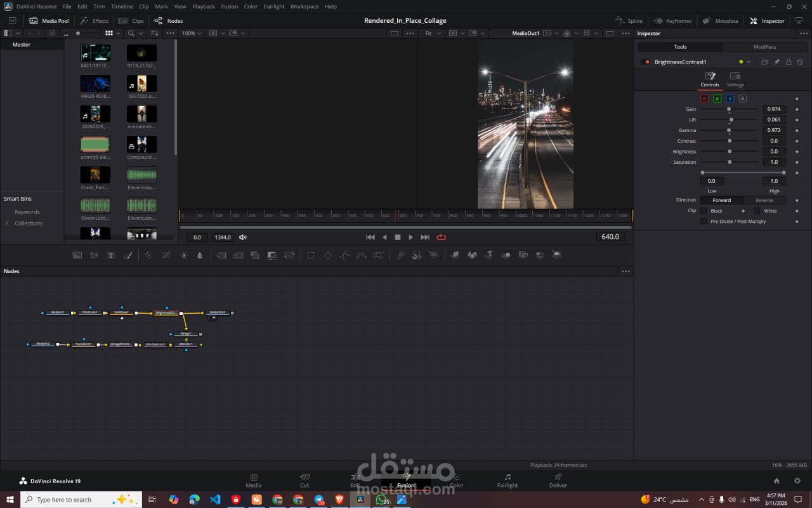Mute audio with the speaker icon
This screenshot has width=812, height=508.
[x=243, y=237]
